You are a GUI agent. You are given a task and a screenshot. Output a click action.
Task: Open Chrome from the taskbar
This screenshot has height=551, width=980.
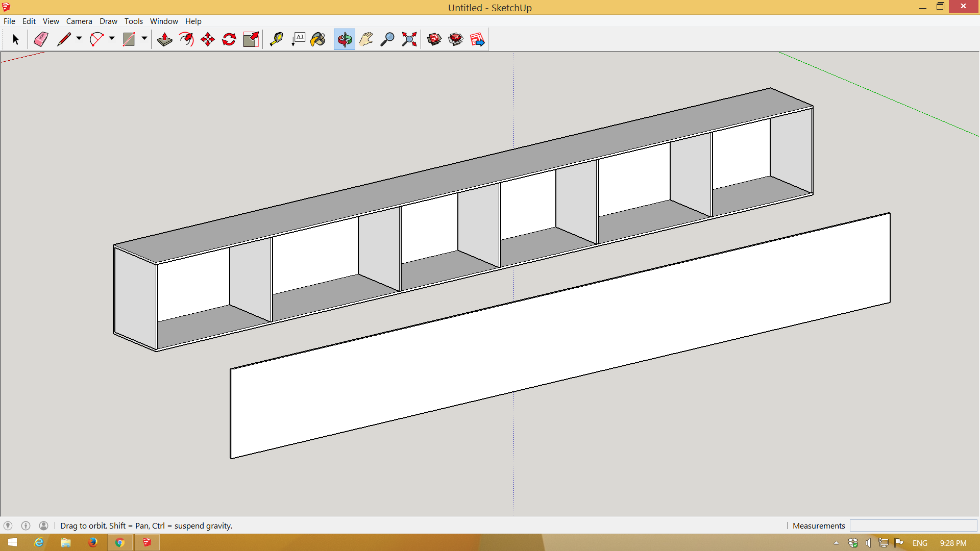[x=120, y=542]
